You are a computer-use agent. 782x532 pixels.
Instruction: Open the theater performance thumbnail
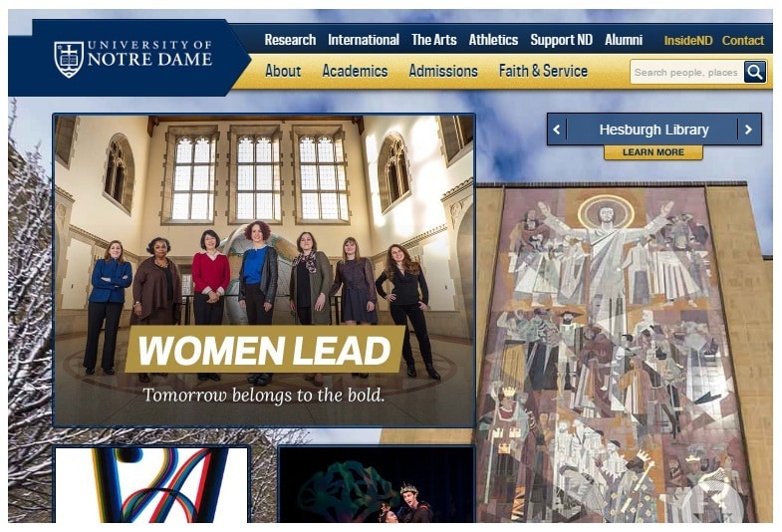tap(377, 484)
